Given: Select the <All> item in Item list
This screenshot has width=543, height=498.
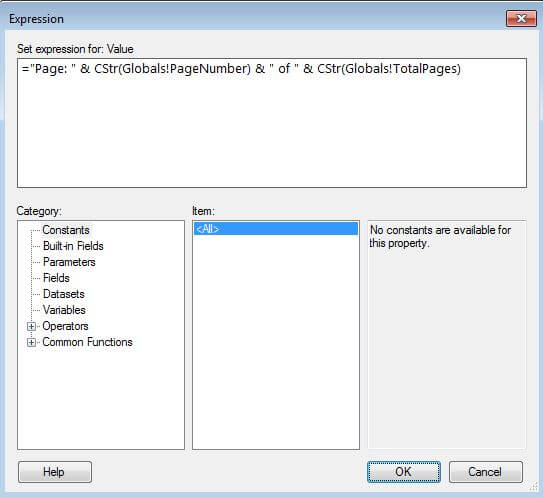Looking at the screenshot, I should point(276,229).
